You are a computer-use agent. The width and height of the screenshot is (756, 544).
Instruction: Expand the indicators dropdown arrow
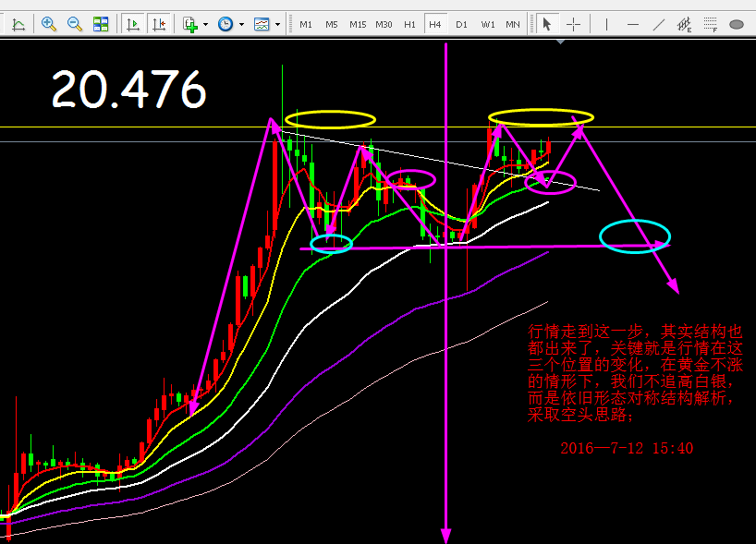point(205,24)
